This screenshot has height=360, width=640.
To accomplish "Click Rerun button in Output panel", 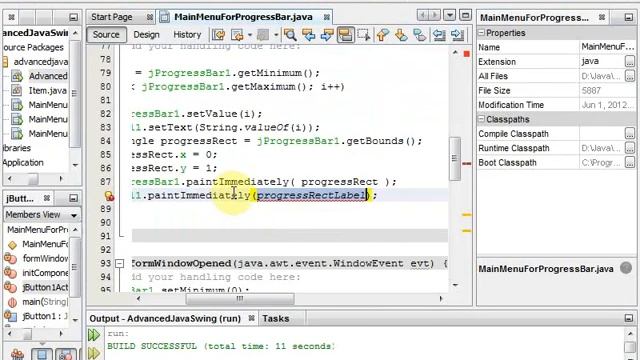I will [94, 335].
